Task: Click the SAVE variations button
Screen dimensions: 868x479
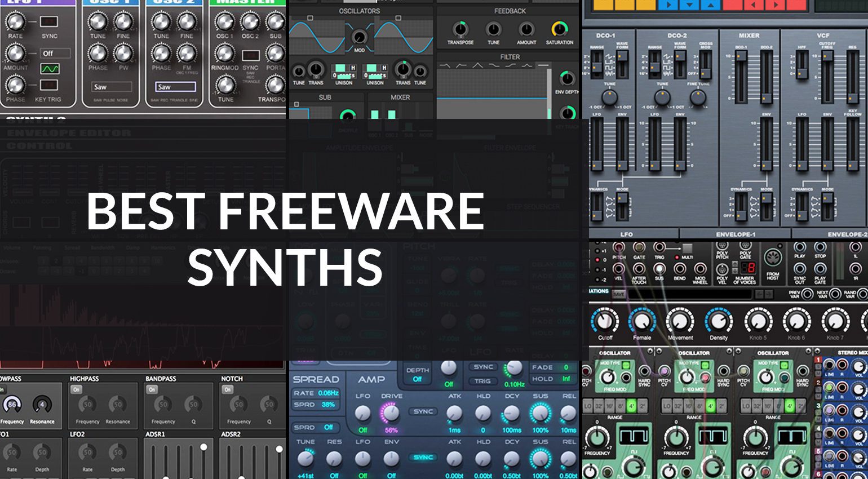Action: [618, 294]
